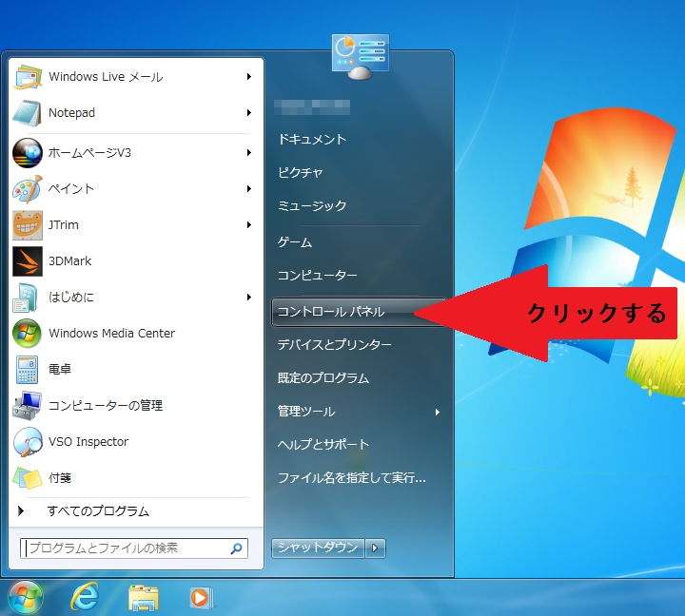Screen dimensions: 685x616
Task: Open ピクチャ folder entry
Action: click(300, 172)
